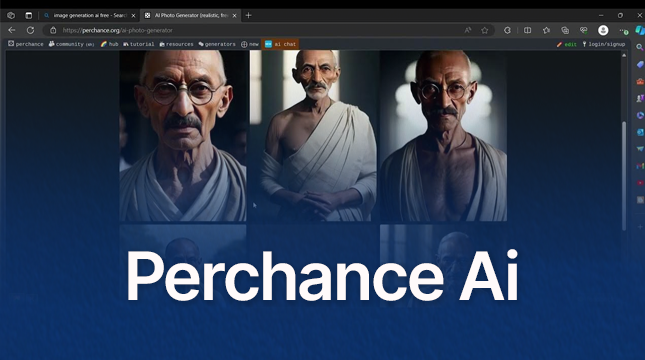Screen dimensions: 645x360
Task: Open the "tutorial" link
Action: pyautogui.click(x=139, y=44)
